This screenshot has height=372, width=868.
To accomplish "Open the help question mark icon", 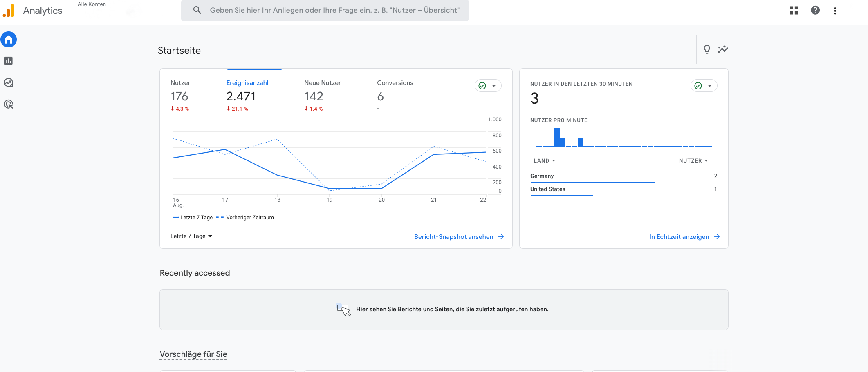I will [815, 11].
